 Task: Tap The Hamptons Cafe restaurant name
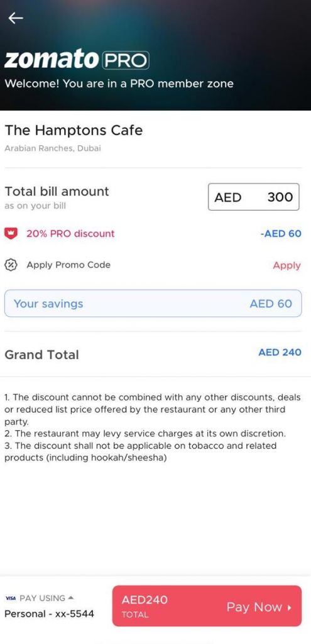click(x=74, y=130)
